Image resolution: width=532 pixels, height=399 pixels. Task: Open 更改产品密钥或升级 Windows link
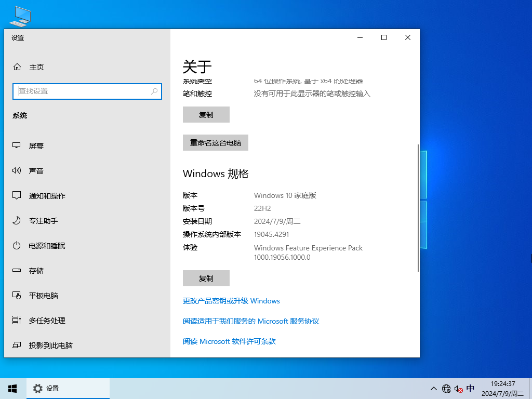pyautogui.click(x=231, y=301)
